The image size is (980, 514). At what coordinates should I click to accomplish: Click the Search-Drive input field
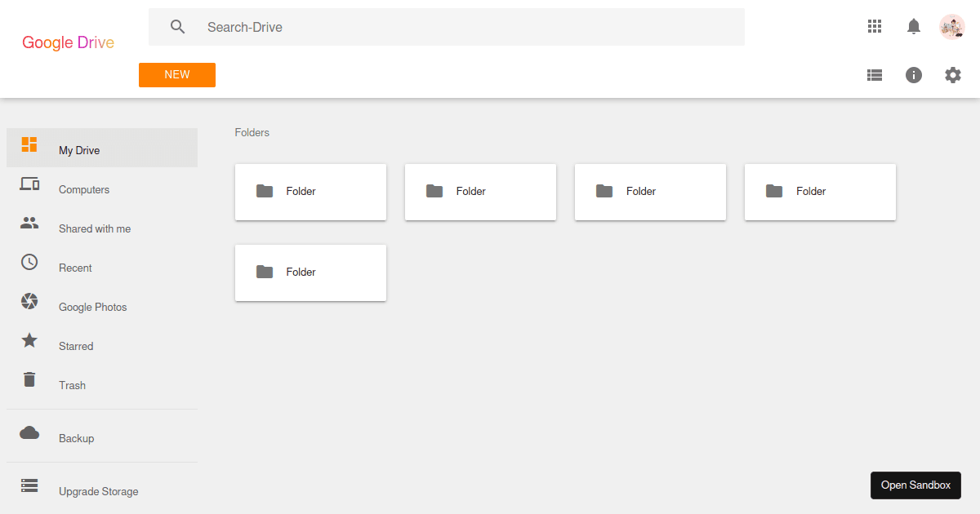pos(408,26)
